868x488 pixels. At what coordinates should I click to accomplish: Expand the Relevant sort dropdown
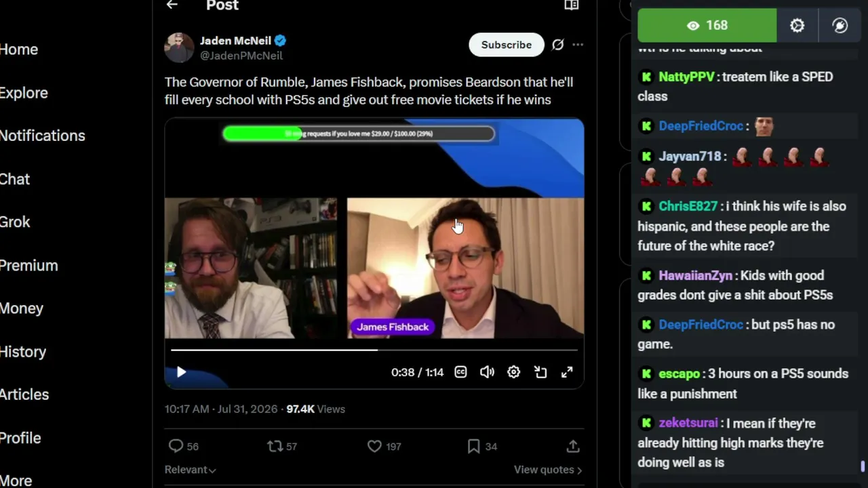[x=191, y=470]
